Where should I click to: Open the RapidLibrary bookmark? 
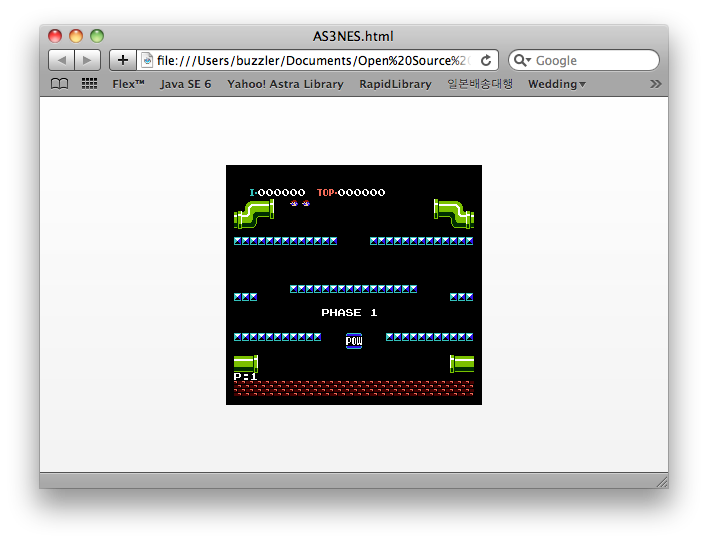coord(396,84)
